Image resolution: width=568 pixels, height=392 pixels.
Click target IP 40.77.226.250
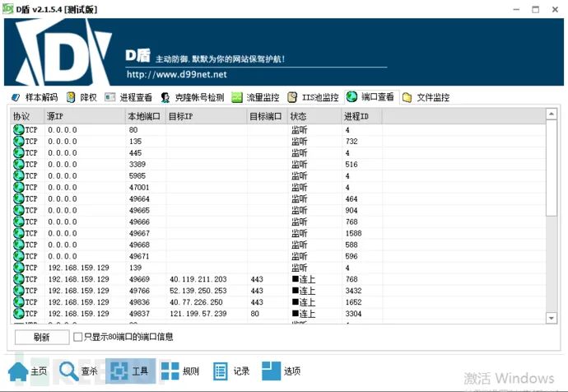tap(196, 302)
